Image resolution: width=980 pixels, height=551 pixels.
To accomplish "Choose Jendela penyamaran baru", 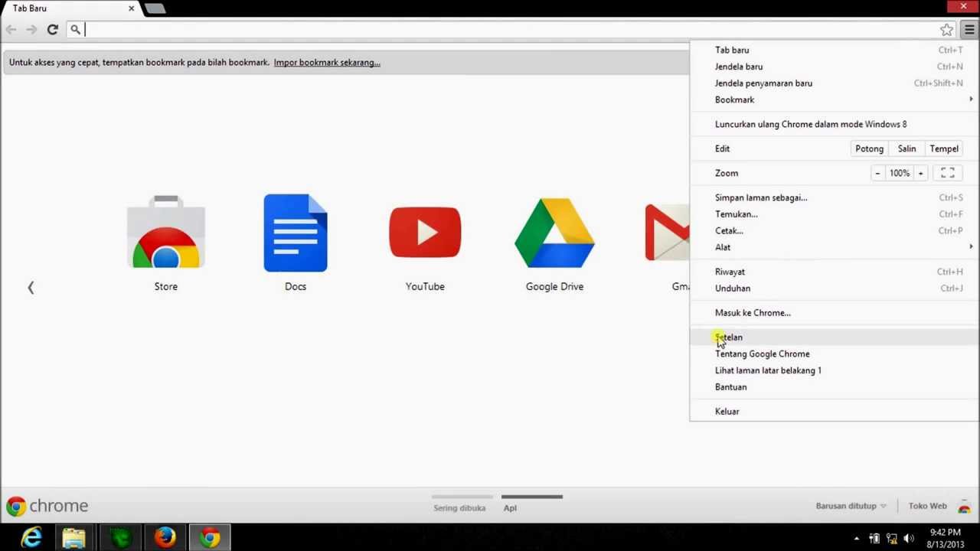I will click(x=834, y=83).
